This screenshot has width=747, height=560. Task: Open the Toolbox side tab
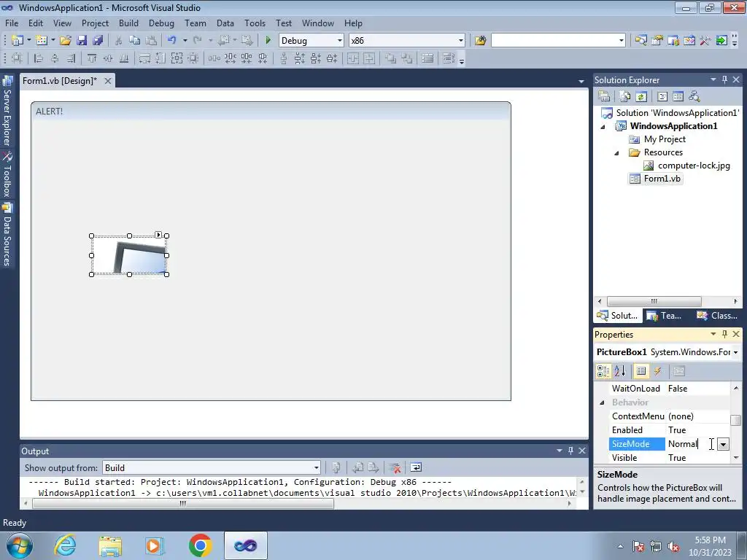point(7,175)
